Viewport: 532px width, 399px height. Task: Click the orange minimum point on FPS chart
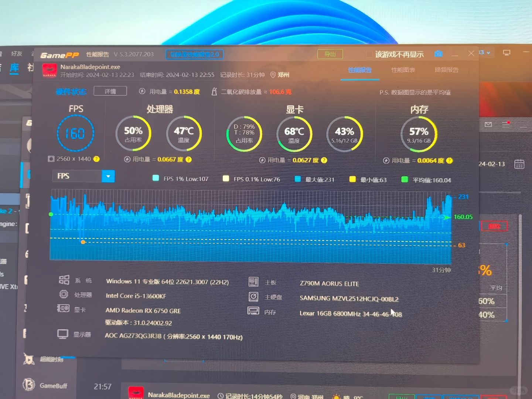[x=83, y=242]
